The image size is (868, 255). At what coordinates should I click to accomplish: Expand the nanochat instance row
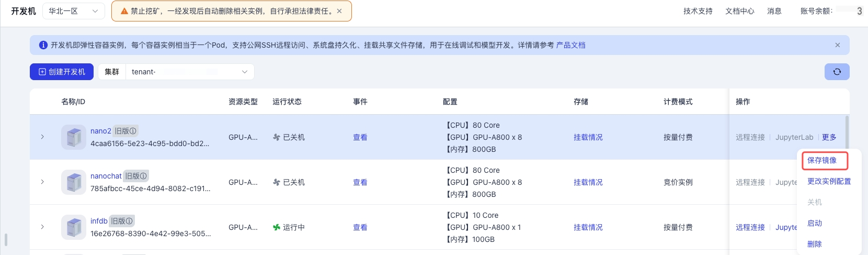click(x=42, y=182)
